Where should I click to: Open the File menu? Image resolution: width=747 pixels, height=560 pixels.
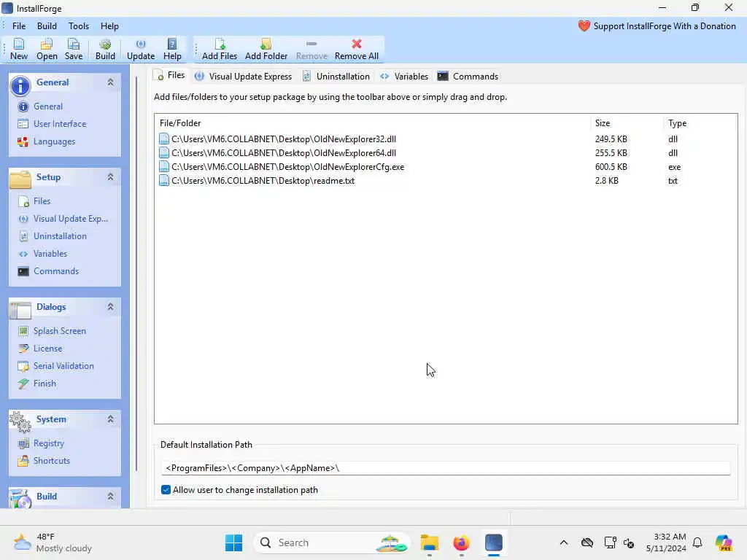point(19,26)
